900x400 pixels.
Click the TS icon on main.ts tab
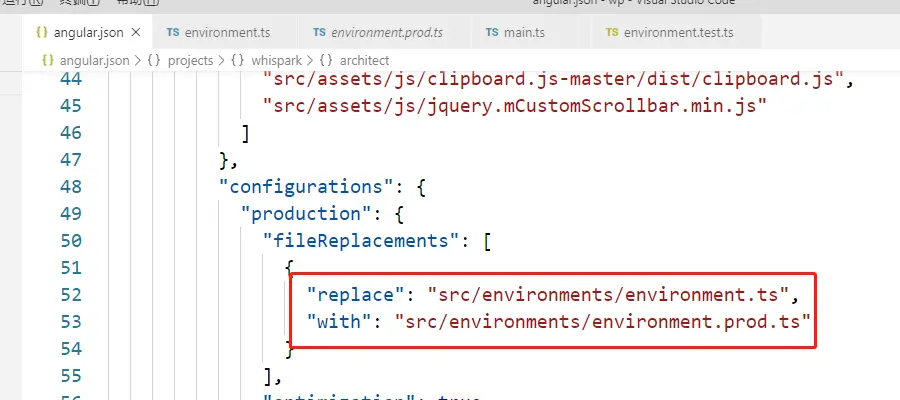tap(492, 32)
